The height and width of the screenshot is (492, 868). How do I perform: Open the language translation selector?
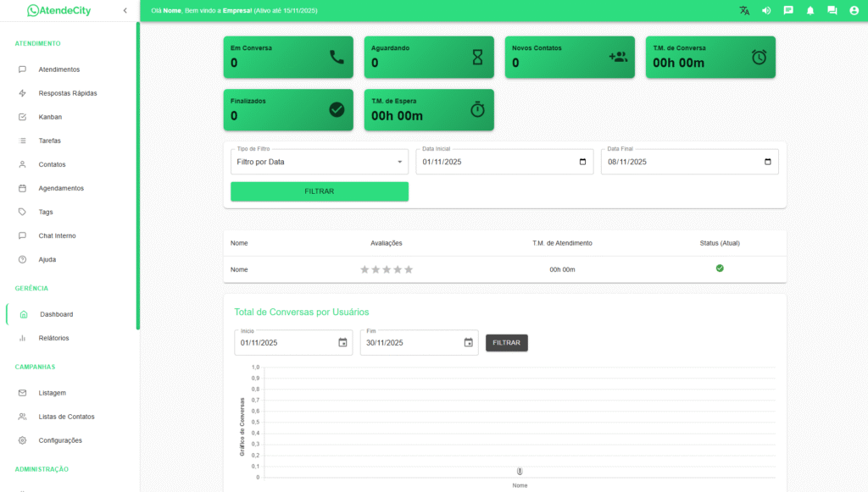click(x=744, y=11)
